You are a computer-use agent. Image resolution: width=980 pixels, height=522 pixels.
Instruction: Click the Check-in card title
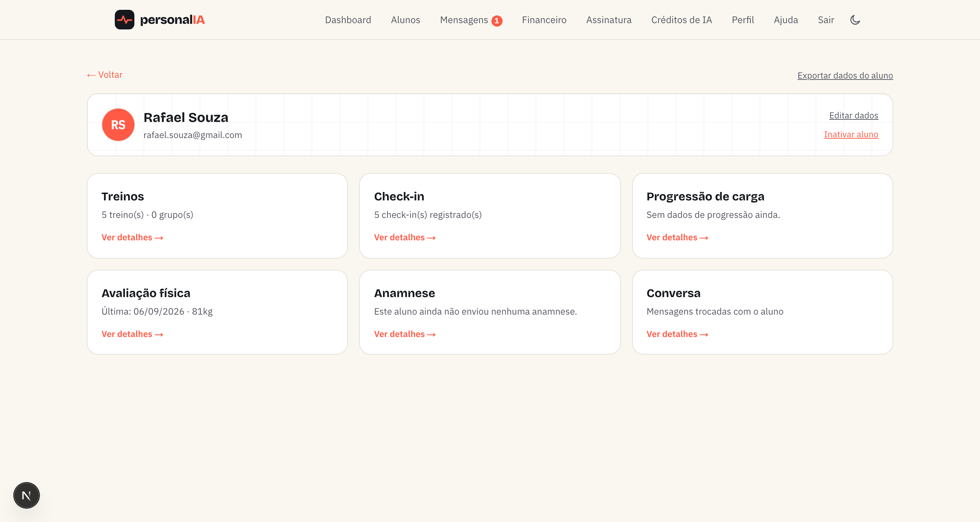tap(399, 196)
